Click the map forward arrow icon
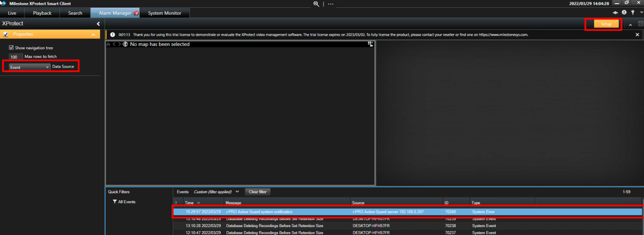The image size is (644, 235). coord(119,45)
